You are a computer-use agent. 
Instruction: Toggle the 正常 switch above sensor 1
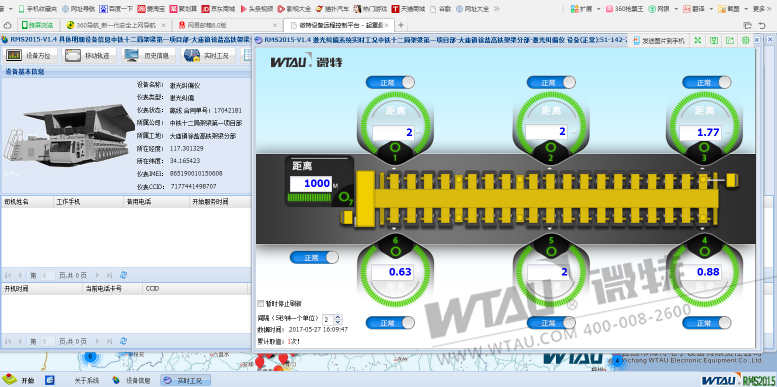(x=390, y=82)
